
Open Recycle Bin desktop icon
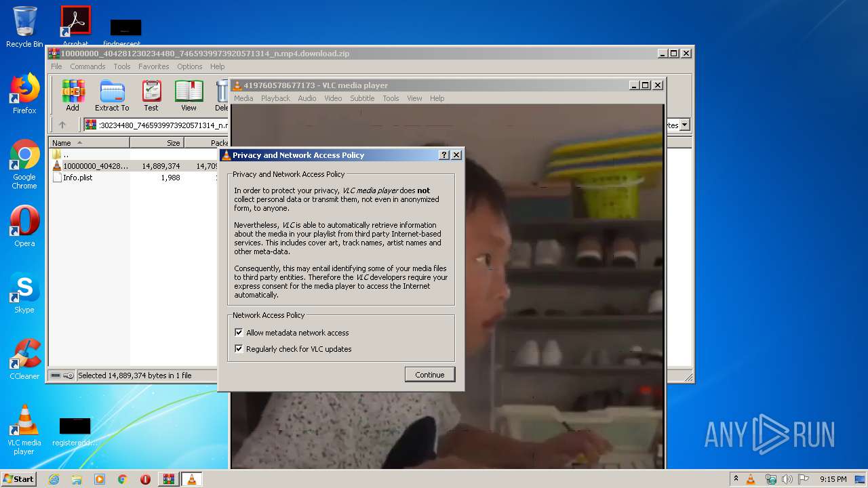point(24,27)
